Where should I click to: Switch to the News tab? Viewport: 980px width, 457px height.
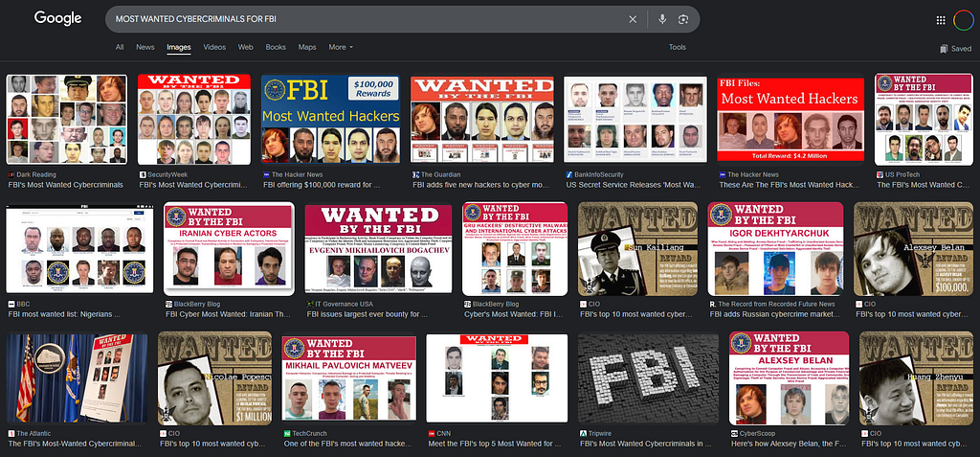click(x=145, y=47)
